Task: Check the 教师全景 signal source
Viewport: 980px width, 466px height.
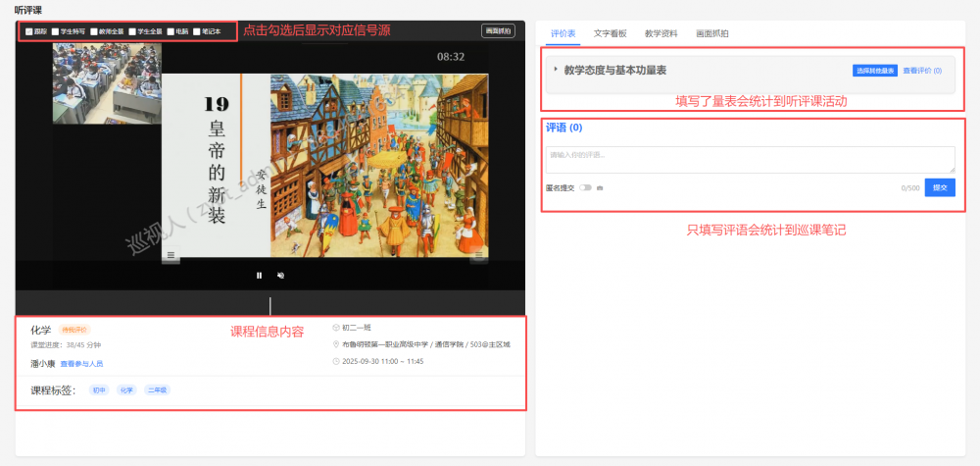Action: pyautogui.click(x=94, y=31)
